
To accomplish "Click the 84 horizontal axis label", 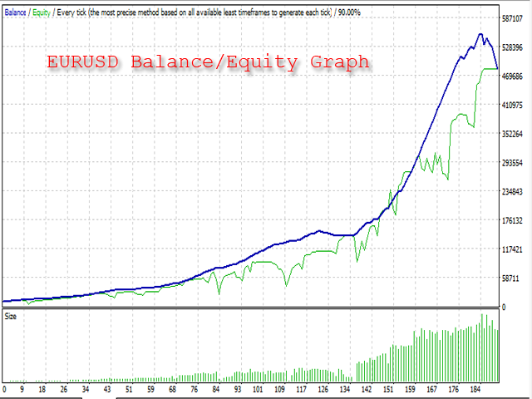I will click(x=216, y=389).
